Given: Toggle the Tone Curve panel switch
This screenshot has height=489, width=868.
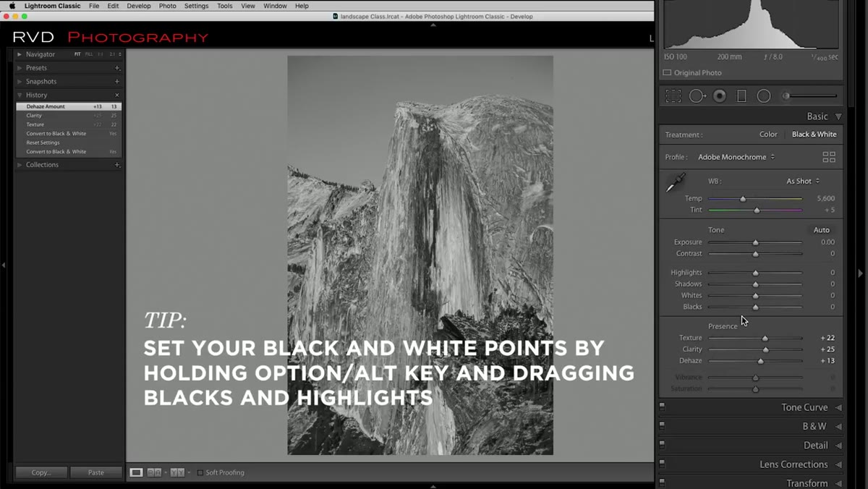Looking at the screenshot, I should point(662,407).
